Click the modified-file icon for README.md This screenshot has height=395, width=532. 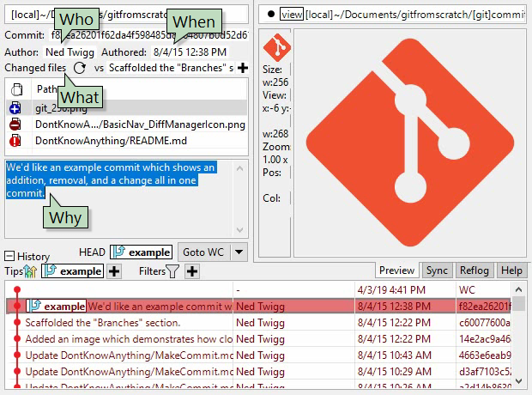coord(15,141)
